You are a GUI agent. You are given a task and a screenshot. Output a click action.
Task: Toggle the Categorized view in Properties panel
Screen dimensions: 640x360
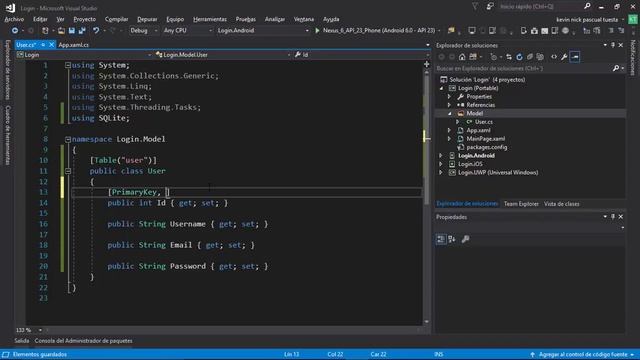[x=441, y=239]
